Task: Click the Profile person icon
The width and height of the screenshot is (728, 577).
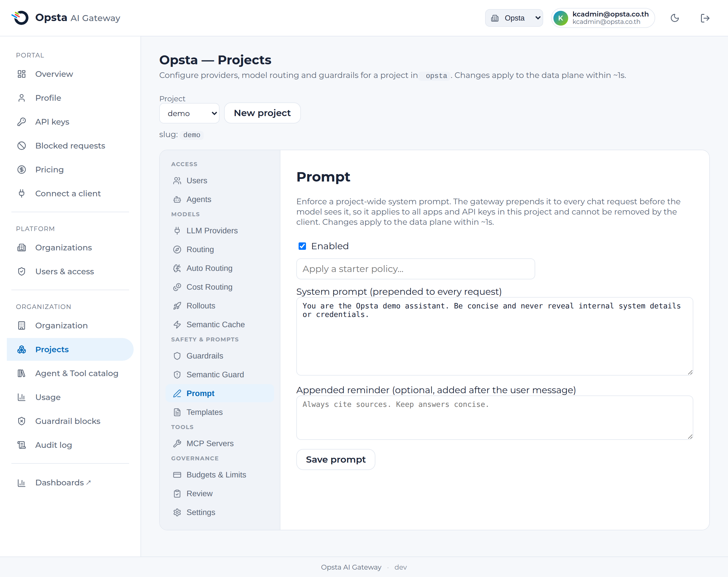Action: coord(22,98)
